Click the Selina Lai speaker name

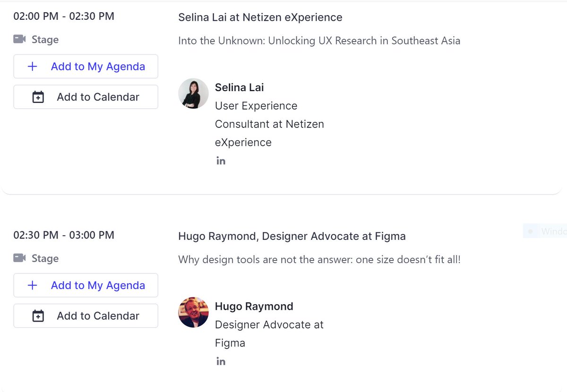[239, 87]
